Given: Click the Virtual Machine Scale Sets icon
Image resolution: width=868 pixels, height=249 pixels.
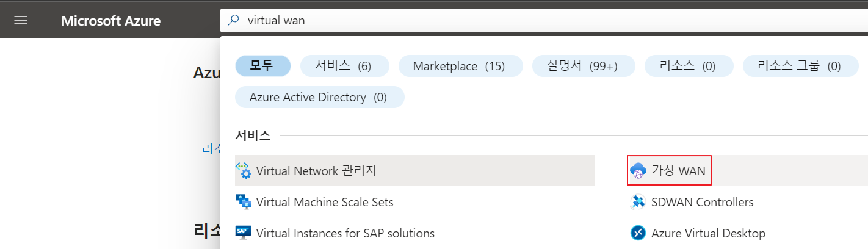Looking at the screenshot, I should coord(244,202).
